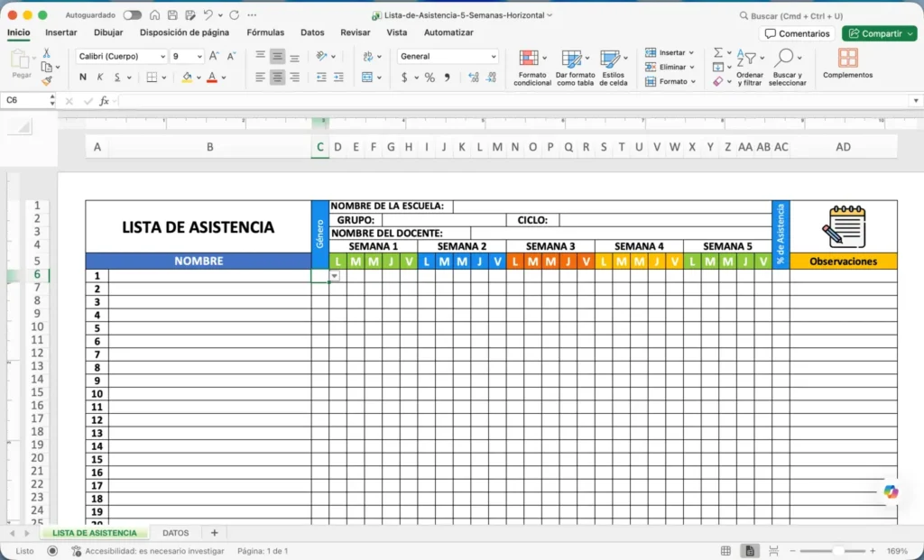Toggle middle vertical alignment
This screenshot has height=560, width=924.
tap(277, 56)
